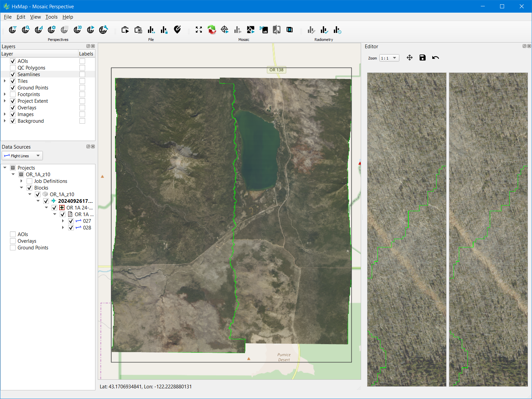Open the View menu

tap(35, 17)
